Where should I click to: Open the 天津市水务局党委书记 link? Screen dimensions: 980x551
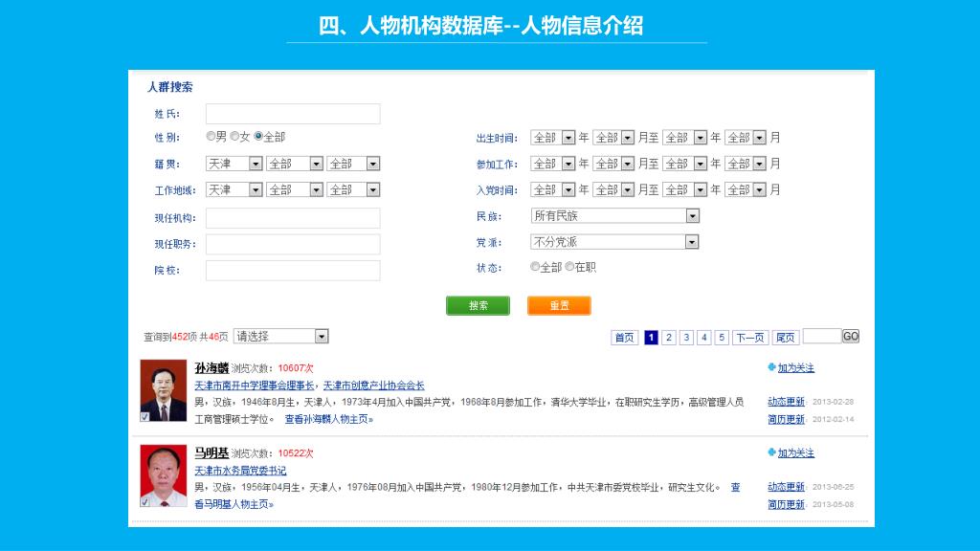click(x=240, y=471)
